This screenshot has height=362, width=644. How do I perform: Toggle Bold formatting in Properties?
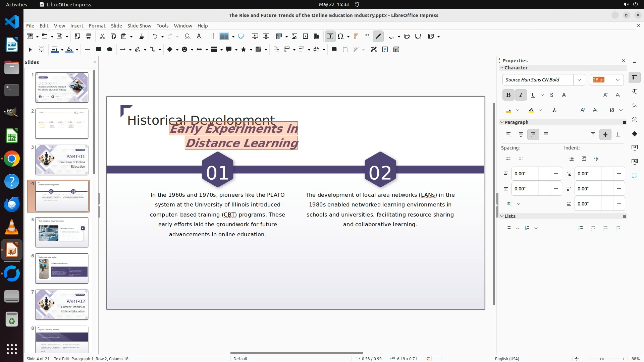(508, 95)
